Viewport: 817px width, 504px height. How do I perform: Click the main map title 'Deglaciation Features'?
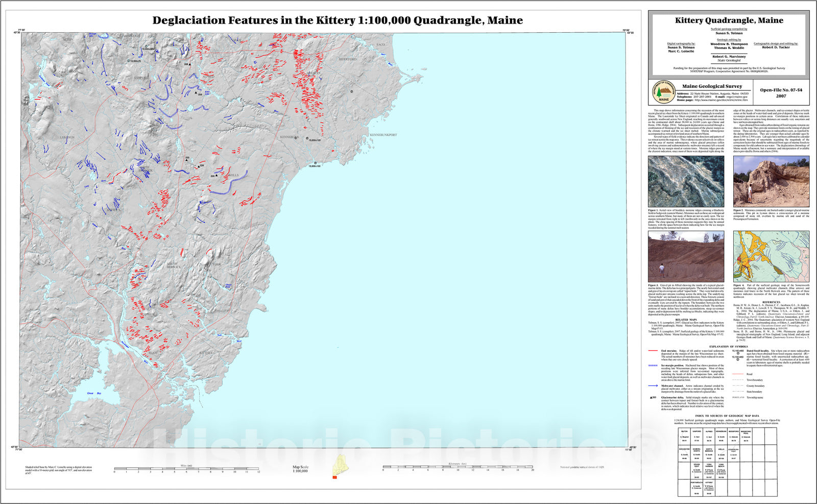coord(338,20)
